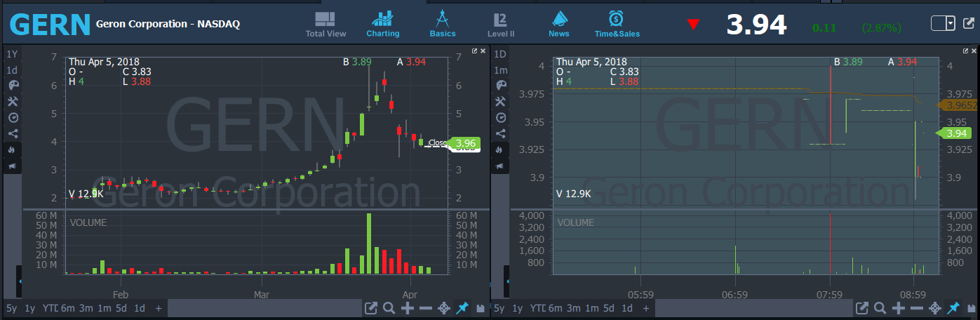
Task: Click the share icon on left chart
Action: click(12, 134)
